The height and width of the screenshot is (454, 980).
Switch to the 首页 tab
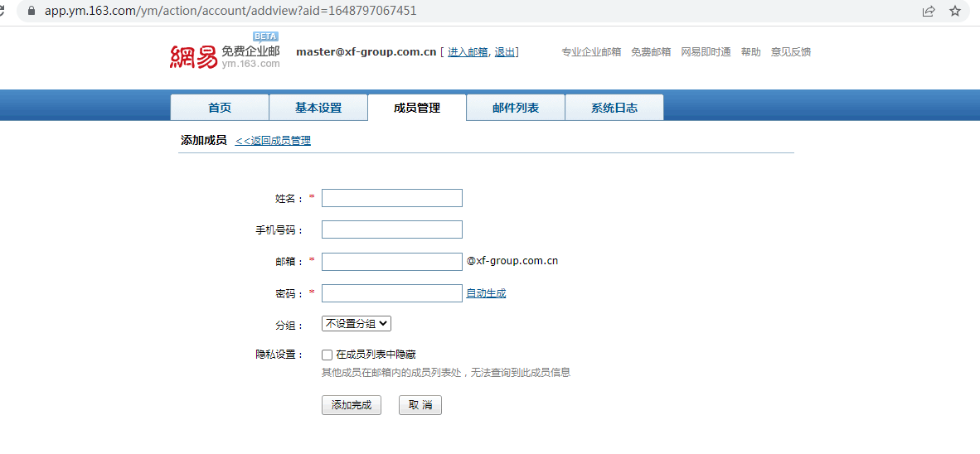coord(220,108)
